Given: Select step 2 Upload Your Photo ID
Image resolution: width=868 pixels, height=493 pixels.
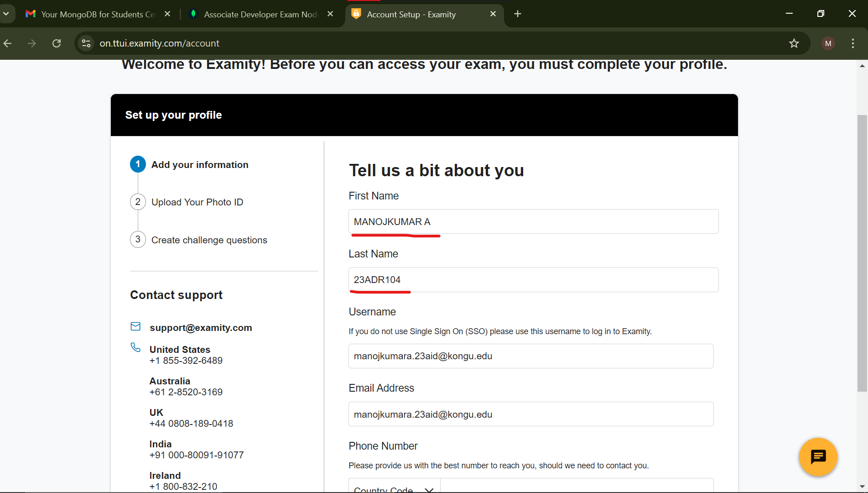Looking at the screenshot, I should 197,202.
